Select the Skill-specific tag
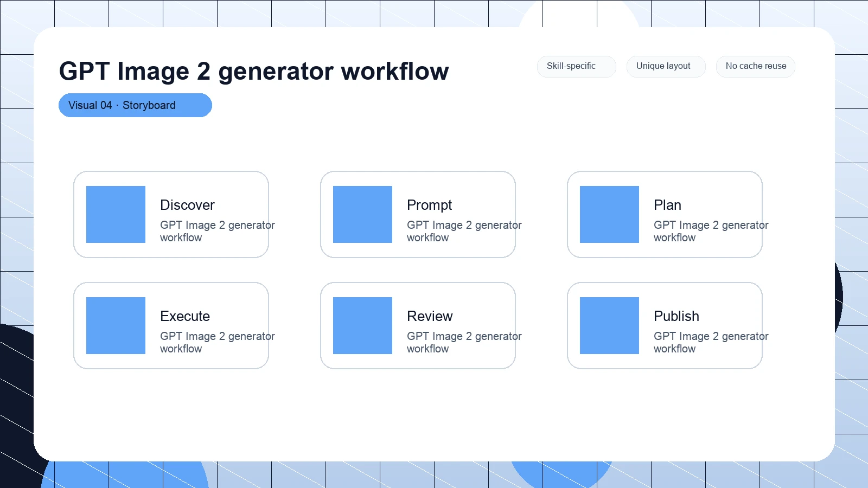This screenshot has height=488, width=868. pos(577,67)
